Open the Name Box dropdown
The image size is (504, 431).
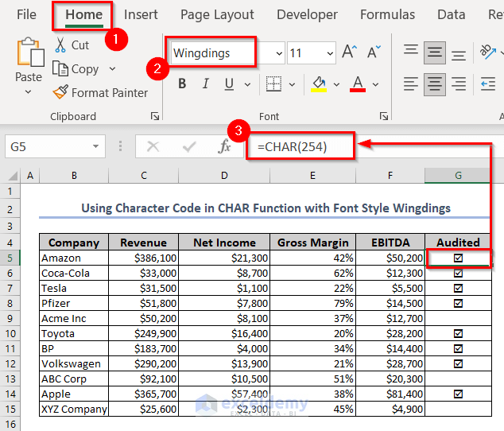pos(95,146)
